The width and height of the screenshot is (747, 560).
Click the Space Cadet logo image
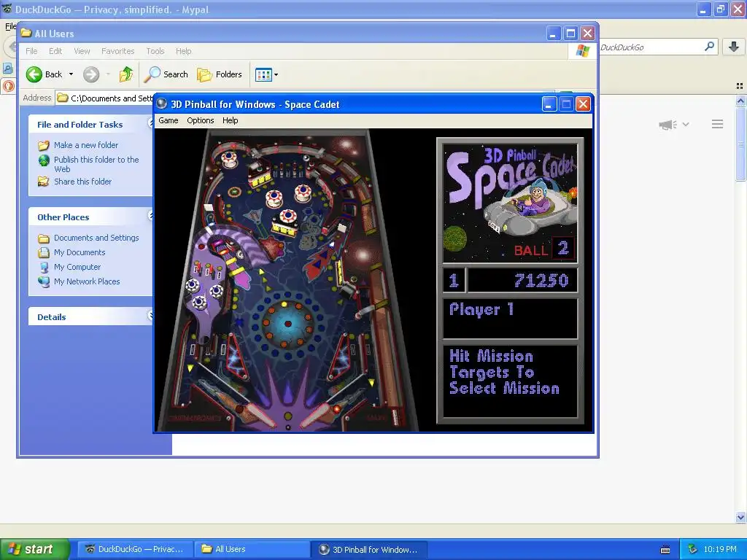[510, 203]
